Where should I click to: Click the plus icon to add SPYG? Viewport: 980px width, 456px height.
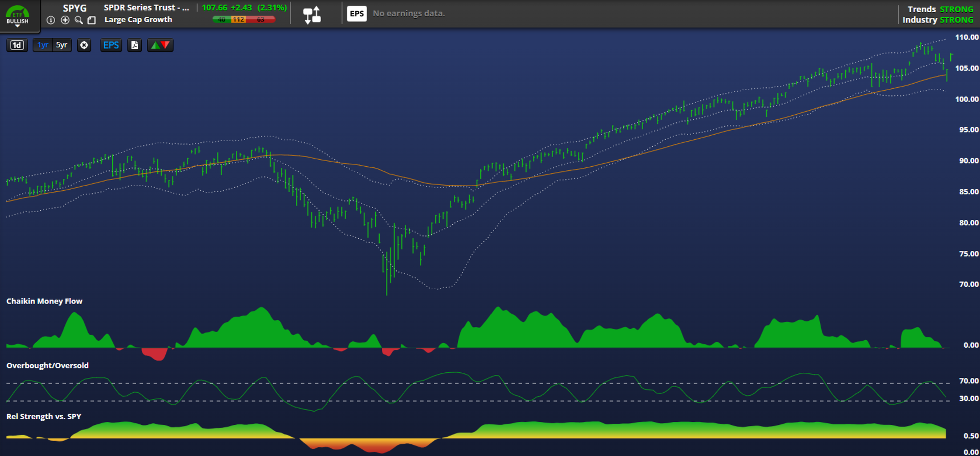point(65,20)
